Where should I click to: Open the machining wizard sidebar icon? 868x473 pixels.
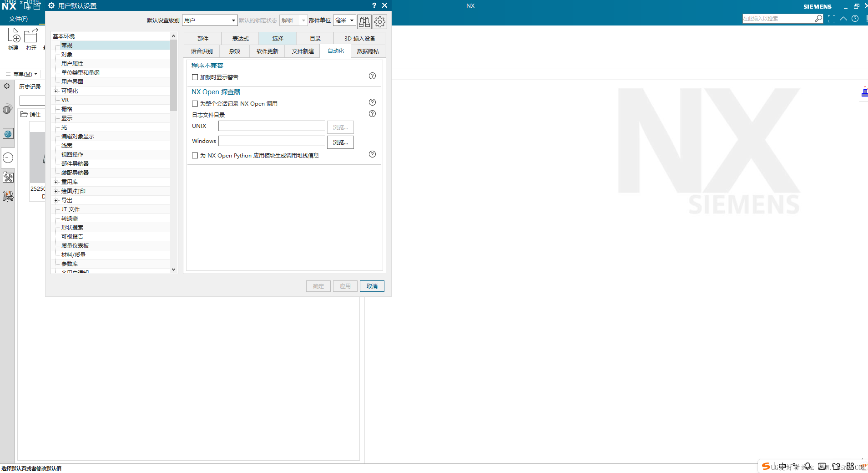tap(8, 196)
